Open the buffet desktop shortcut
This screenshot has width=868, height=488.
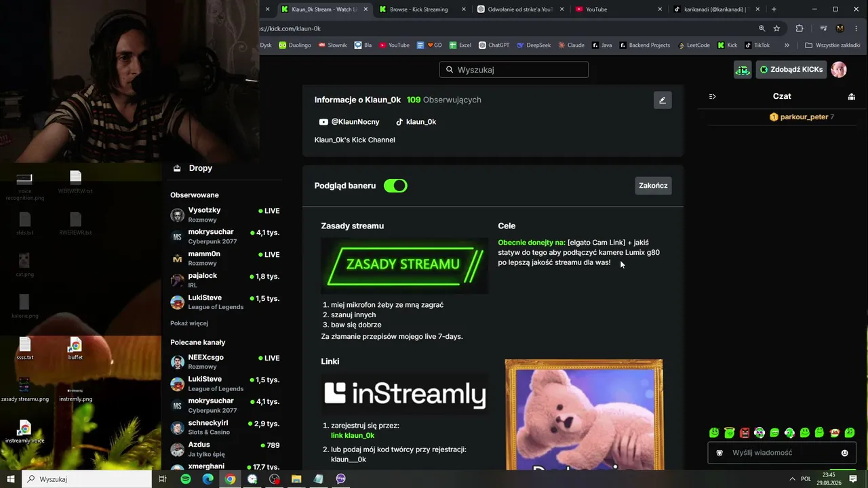point(75,349)
